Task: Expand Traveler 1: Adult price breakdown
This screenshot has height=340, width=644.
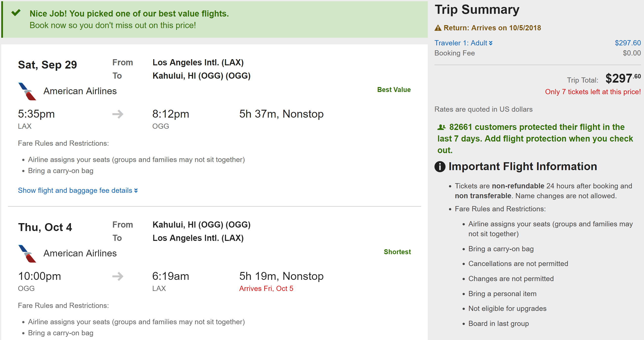Action: click(461, 43)
